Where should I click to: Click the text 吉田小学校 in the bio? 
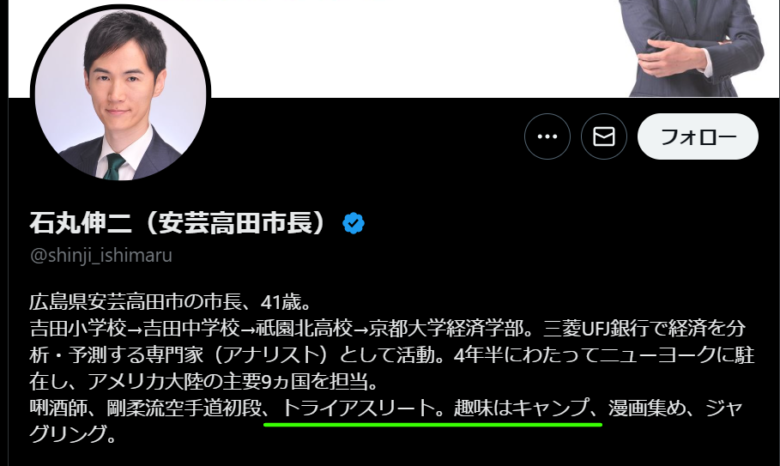pos(78,328)
